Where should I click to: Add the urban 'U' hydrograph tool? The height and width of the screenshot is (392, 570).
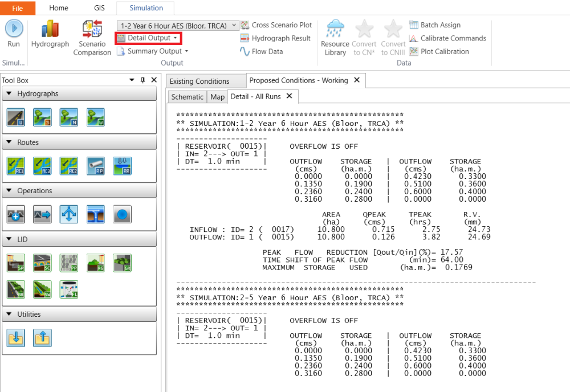coord(16,117)
